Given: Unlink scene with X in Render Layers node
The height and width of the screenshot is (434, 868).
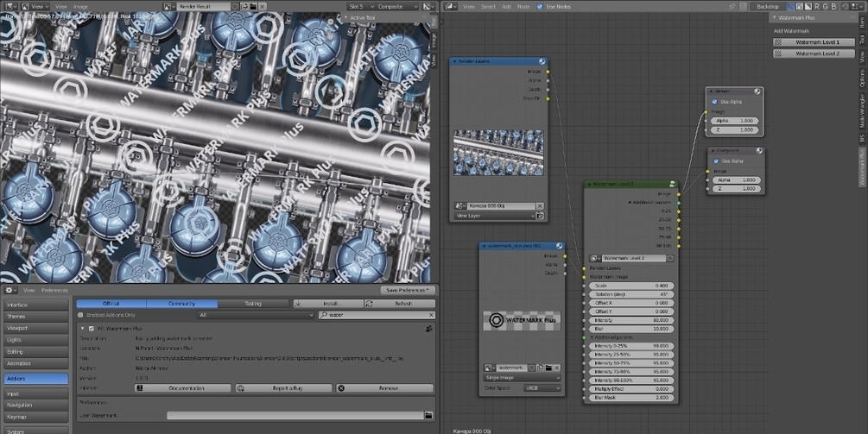Looking at the screenshot, I should coord(540,206).
